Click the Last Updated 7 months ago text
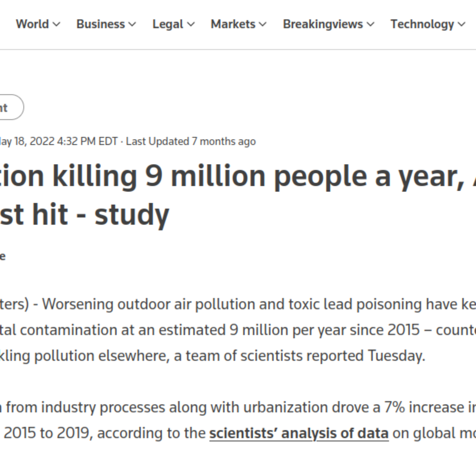476x476 pixels. pyautogui.click(x=191, y=141)
